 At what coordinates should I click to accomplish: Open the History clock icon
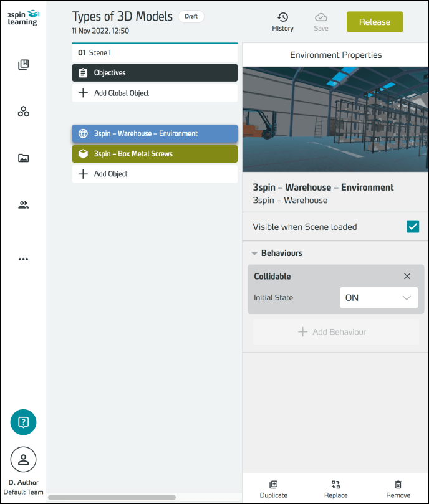pyautogui.click(x=282, y=17)
